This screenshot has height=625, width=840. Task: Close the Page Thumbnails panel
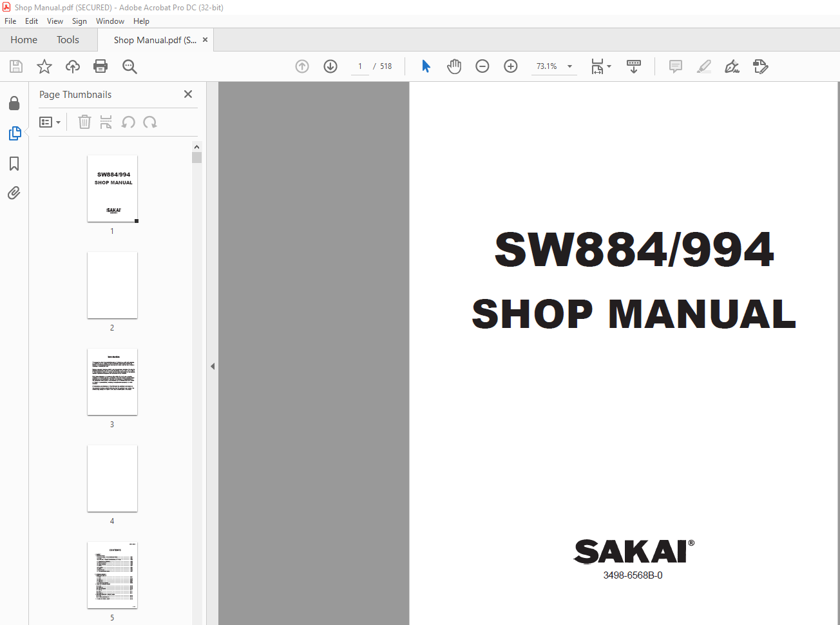188,94
